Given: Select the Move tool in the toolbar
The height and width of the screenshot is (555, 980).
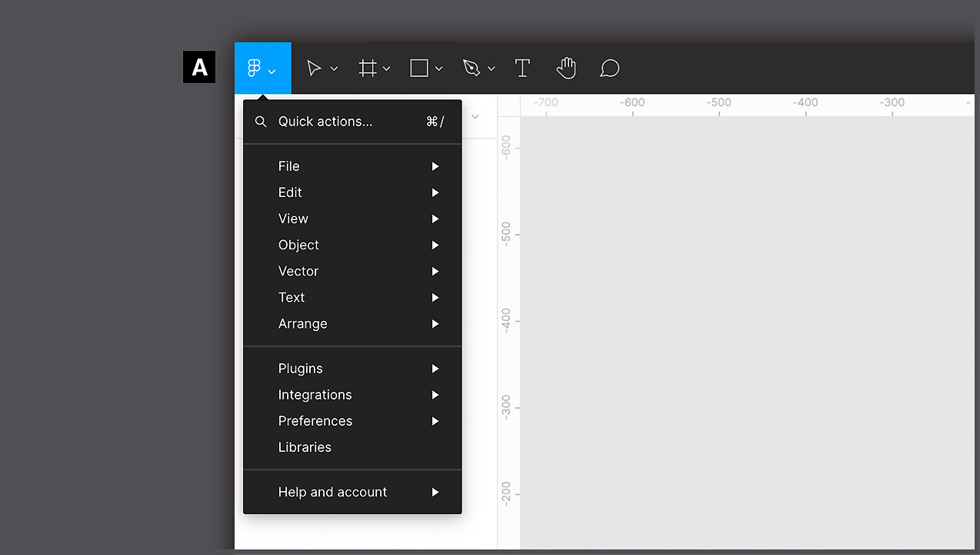Looking at the screenshot, I should click(x=315, y=68).
